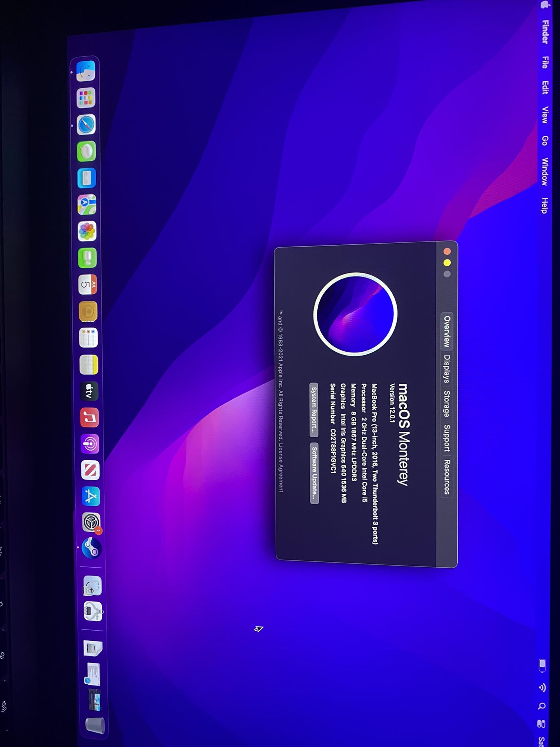Open the Apple menu
Viewport: 560px width, 747px height.
(x=546, y=5)
